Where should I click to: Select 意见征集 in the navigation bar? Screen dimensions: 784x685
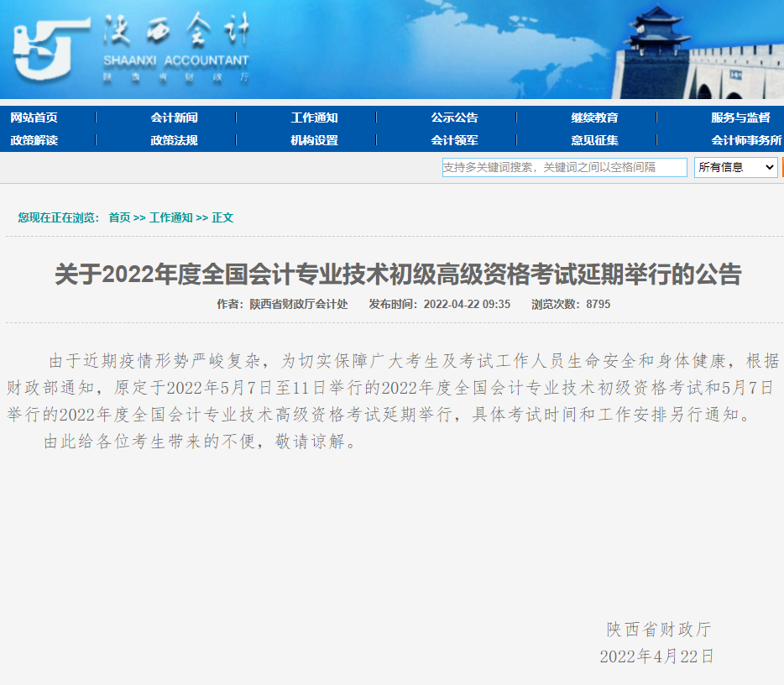pos(594,139)
